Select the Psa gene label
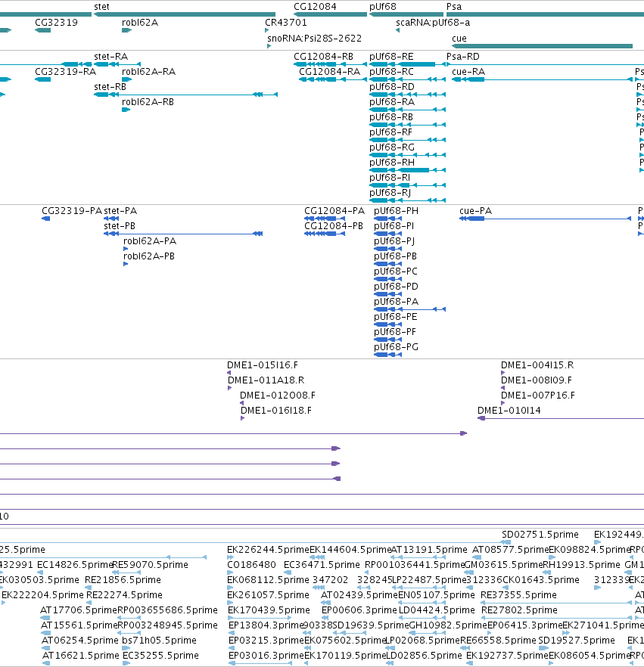 (x=454, y=6)
